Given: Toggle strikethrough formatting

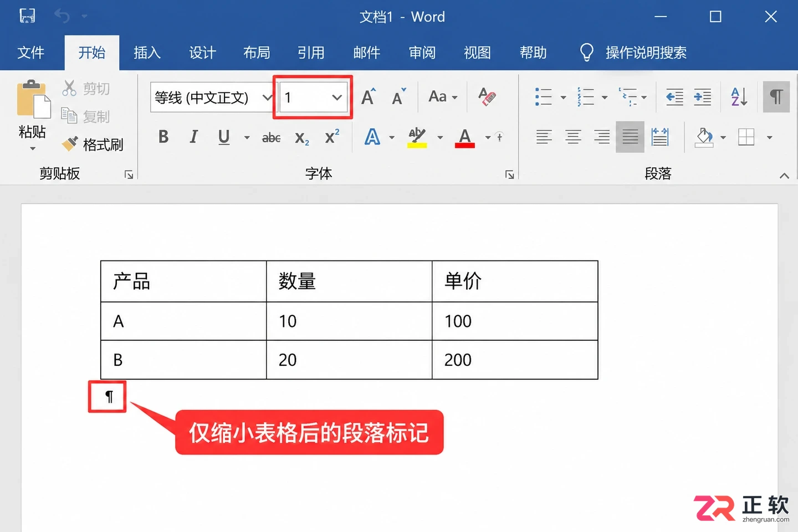Looking at the screenshot, I should [271, 137].
